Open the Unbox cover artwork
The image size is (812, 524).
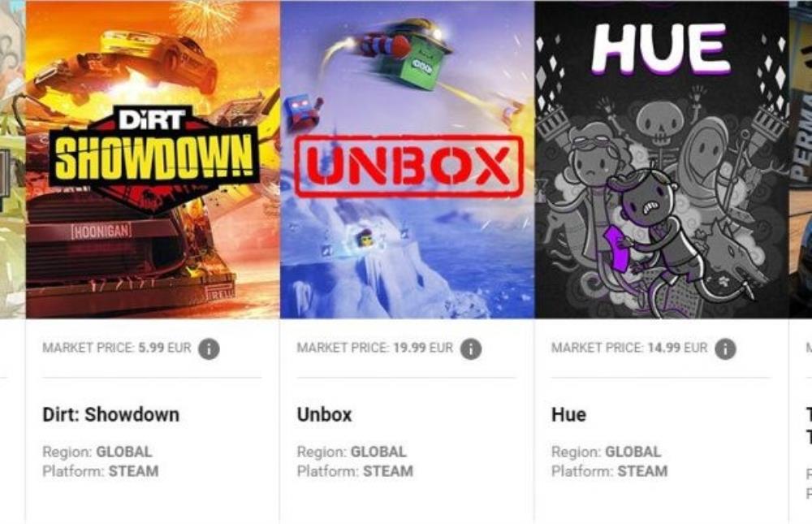pos(407,159)
